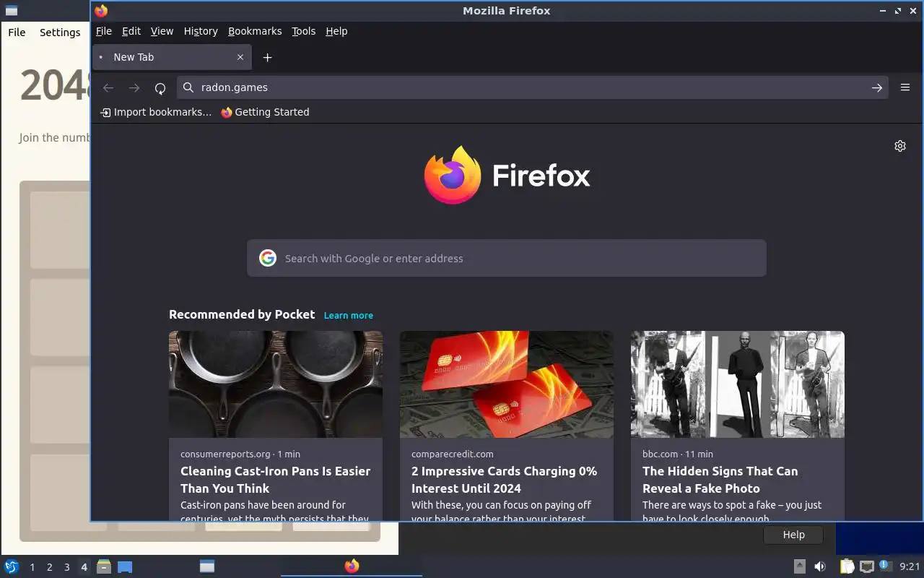
Task: Open the View menu in Firefox
Action: [162, 31]
